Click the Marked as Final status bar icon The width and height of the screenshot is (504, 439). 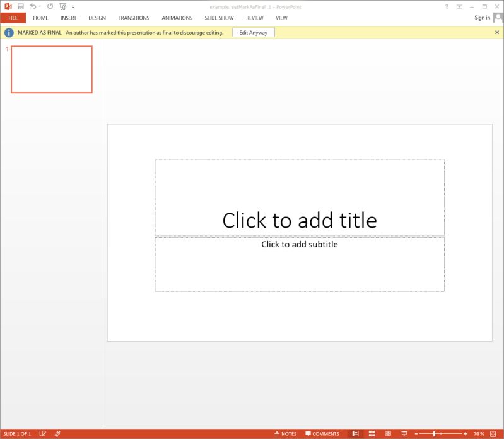click(x=57, y=433)
